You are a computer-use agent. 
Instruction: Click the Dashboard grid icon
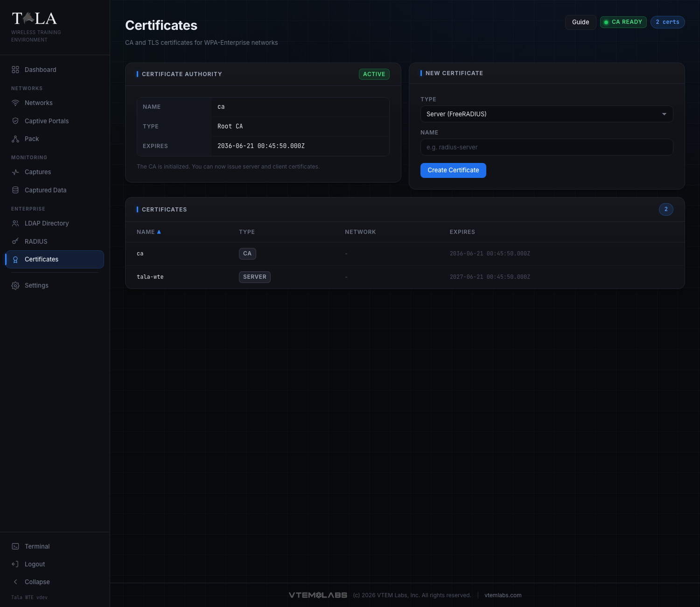point(15,70)
